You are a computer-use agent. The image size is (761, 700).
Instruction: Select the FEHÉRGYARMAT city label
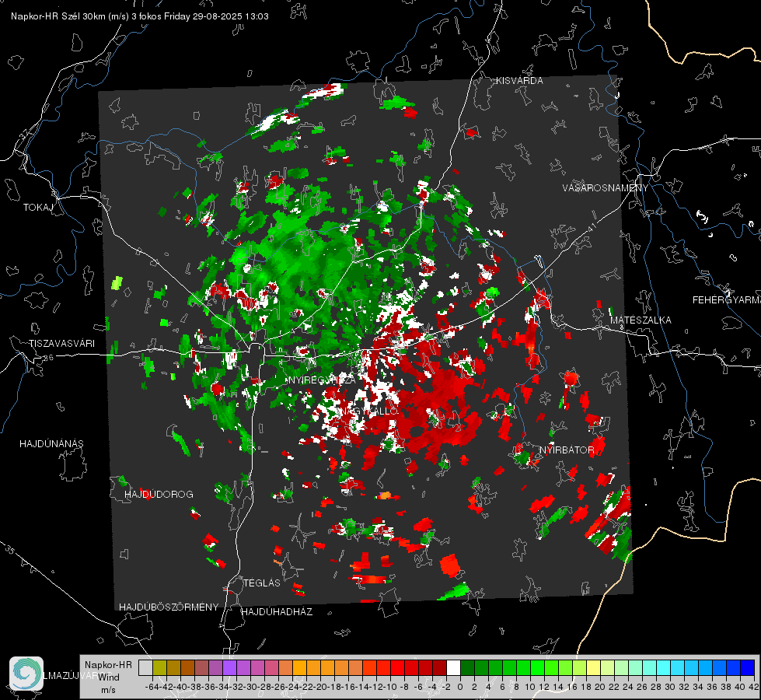click(727, 300)
